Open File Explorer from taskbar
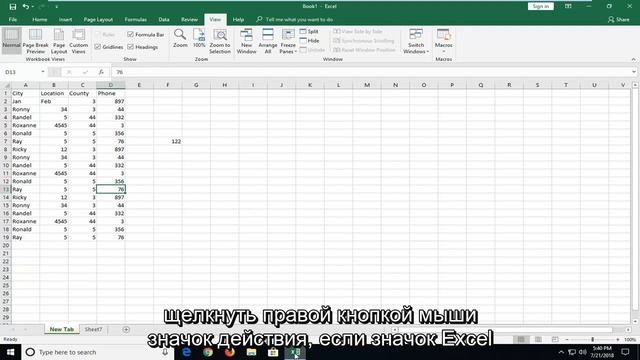The height and width of the screenshot is (360, 640). [251, 352]
